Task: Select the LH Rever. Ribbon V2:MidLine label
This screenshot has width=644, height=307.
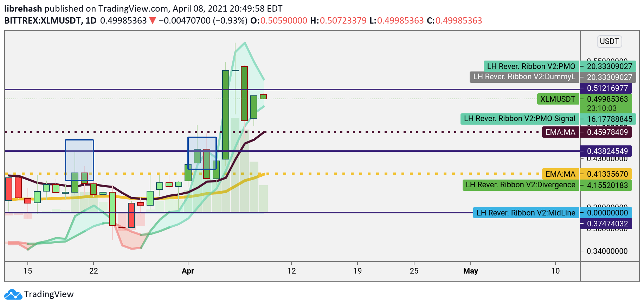Action: [526, 213]
